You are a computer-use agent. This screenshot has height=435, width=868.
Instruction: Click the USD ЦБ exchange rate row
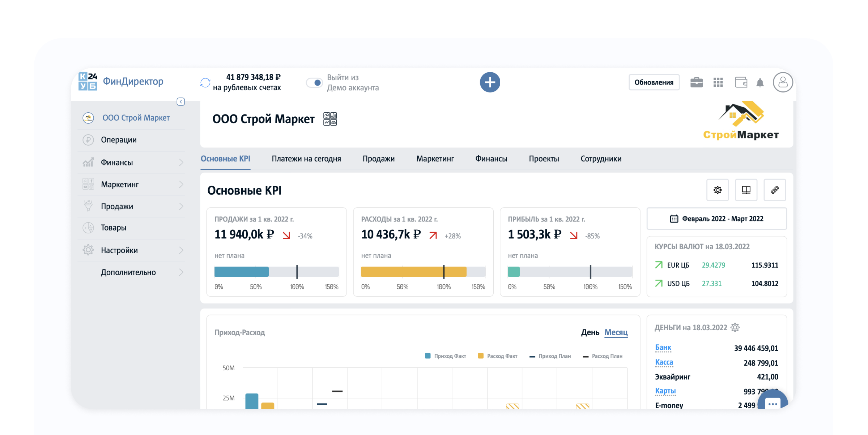pos(716,284)
